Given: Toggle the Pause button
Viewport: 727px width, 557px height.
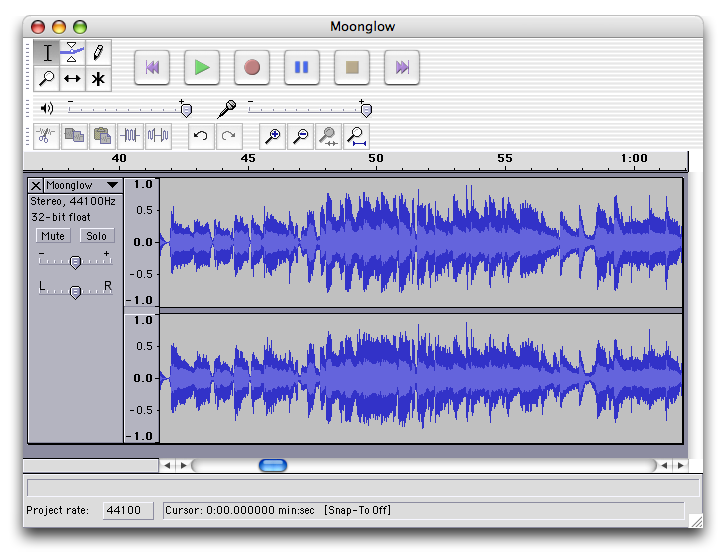Looking at the screenshot, I should click(x=301, y=67).
